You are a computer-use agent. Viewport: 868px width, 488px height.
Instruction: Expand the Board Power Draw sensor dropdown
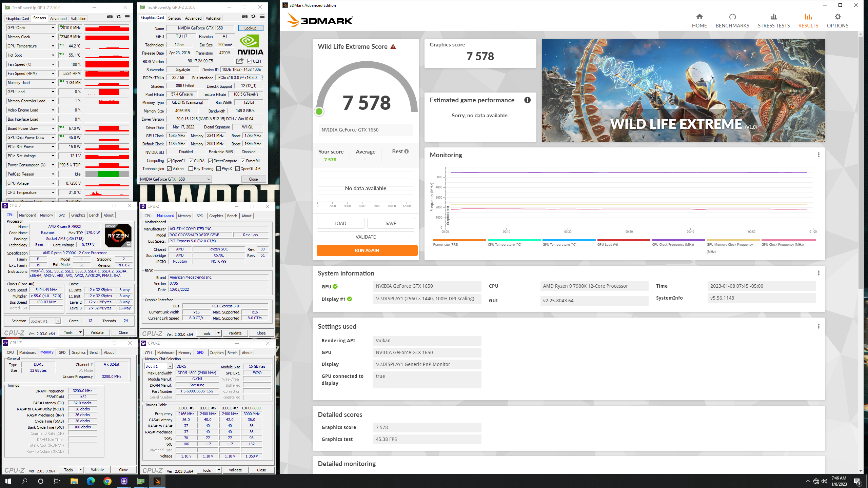53,128
